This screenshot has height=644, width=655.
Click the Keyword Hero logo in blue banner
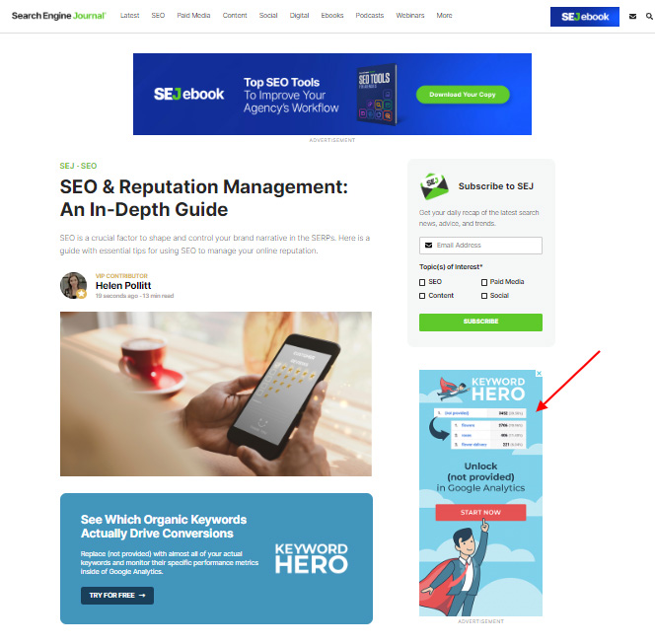pos(311,558)
